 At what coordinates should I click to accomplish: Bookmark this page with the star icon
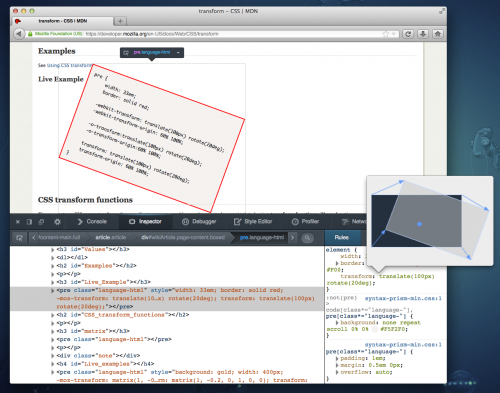click(x=386, y=34)
